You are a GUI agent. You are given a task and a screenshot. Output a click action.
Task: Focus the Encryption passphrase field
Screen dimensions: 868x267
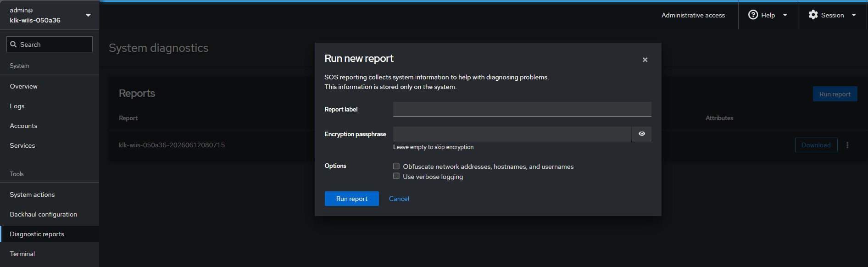click(512, 134)
